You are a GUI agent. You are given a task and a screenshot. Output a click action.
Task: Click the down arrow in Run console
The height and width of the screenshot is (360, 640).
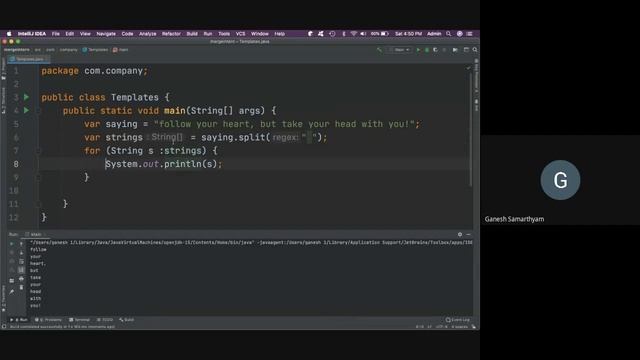point(21,253)
